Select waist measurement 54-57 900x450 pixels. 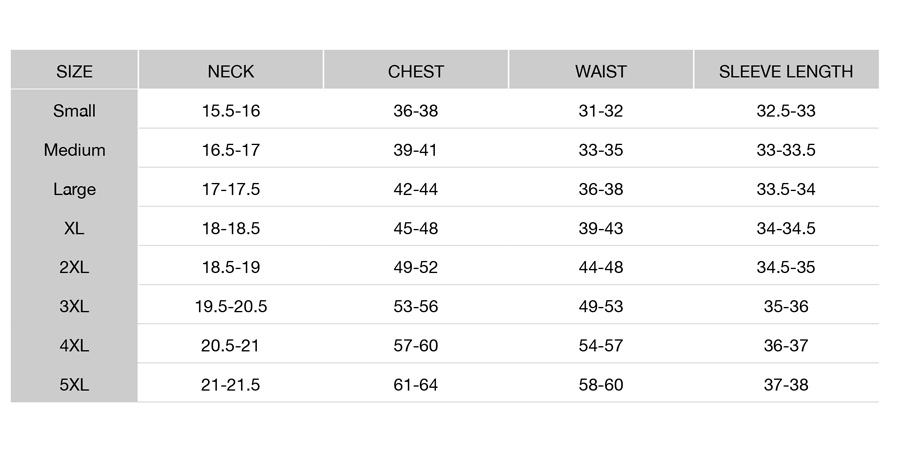pyautogui.click(x=600, y=346)
